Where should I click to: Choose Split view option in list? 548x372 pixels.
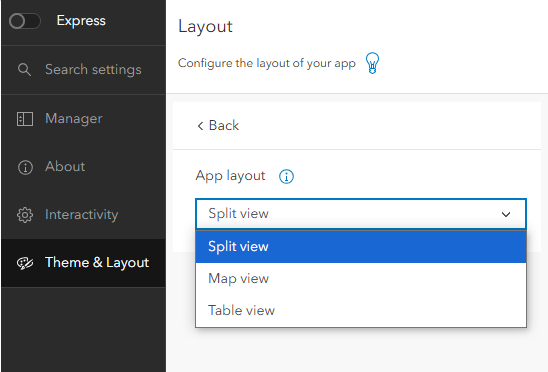[x=361, y=246]
